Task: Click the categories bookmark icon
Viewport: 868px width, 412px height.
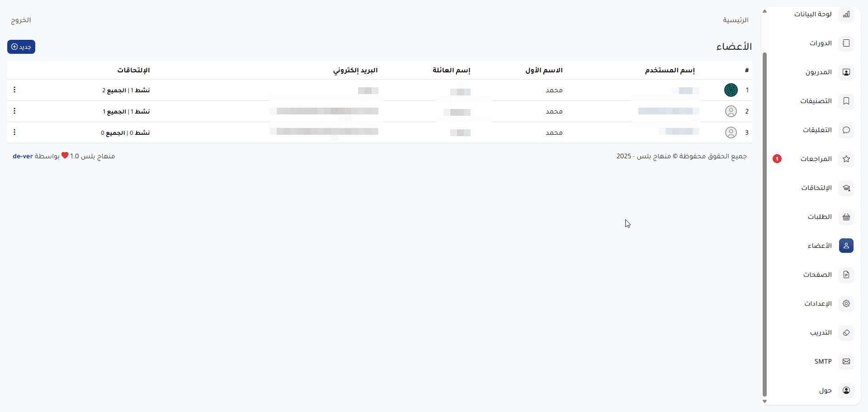Action: click(846, 101)
